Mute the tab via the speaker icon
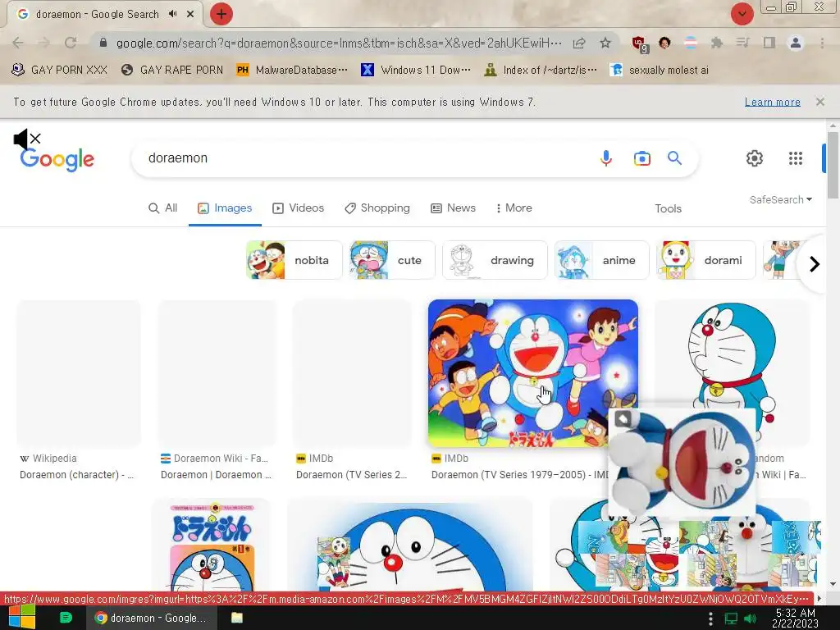Image resolution: width=840 pixels, height=630 pixels. 172,14
